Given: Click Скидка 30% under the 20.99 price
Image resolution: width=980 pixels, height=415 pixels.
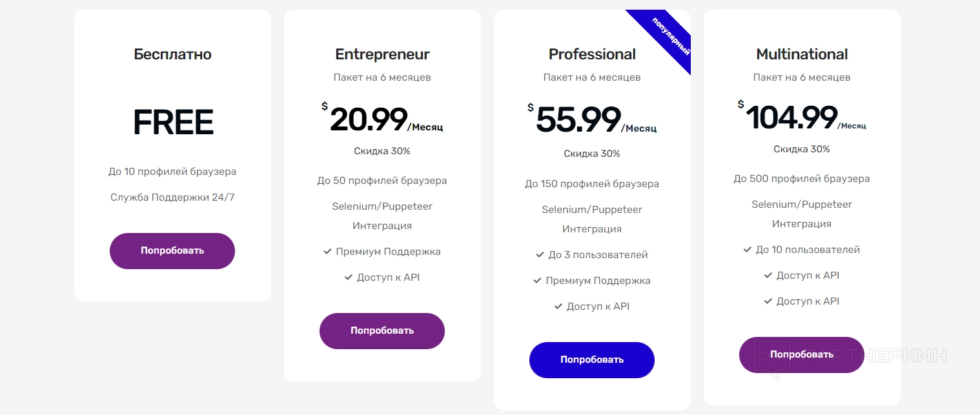Looking at the screenshot, I should (x=382, y=151).
